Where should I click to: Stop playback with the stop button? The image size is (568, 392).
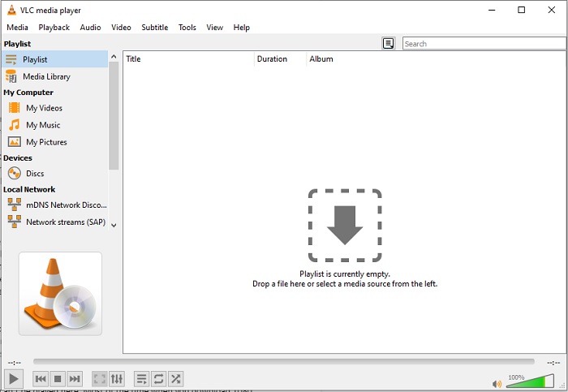tap(58, 379)
